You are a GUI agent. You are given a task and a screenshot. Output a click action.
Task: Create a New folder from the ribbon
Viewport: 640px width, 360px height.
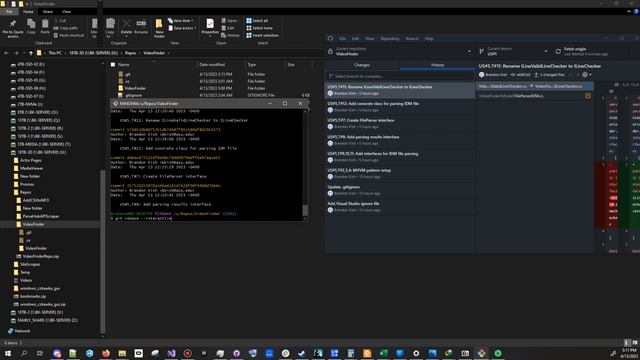[159, 28]
